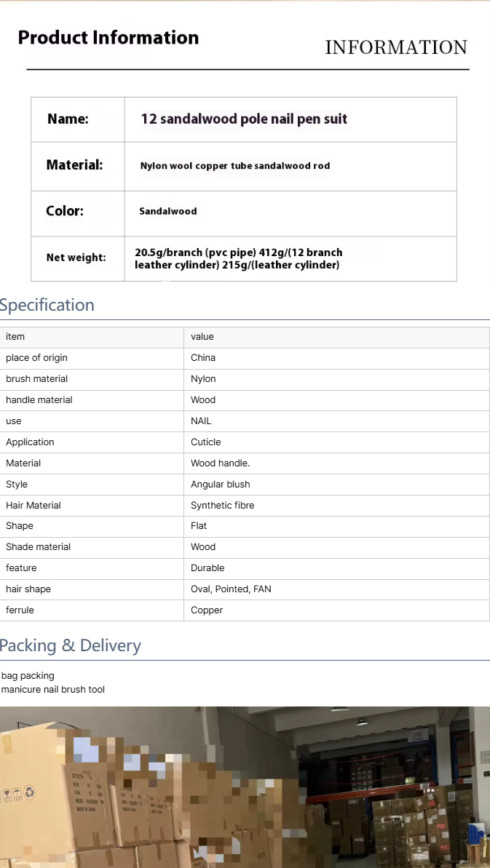
Task: Select the 'Cuticle' application value
Action: [x=206, y=442]
